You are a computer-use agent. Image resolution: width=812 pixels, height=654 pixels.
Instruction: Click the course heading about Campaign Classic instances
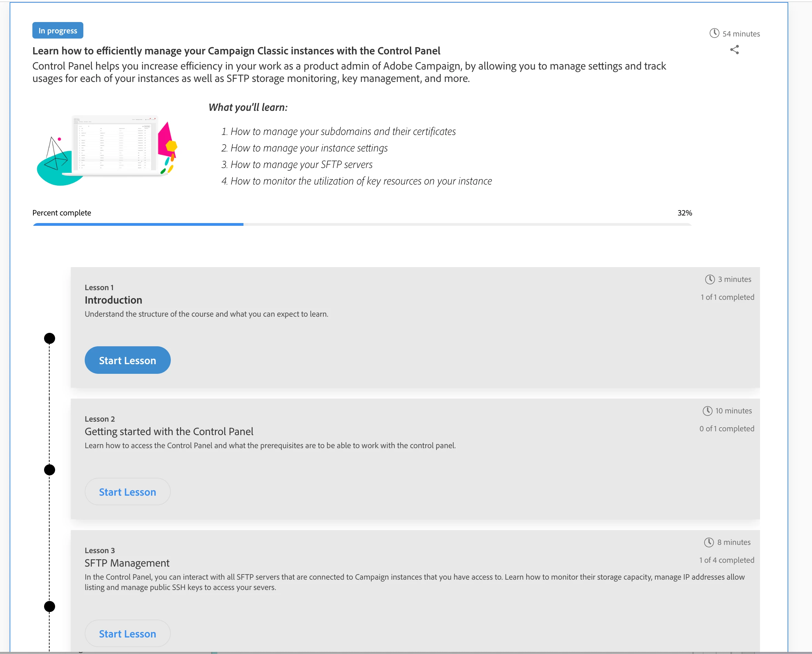236,51
